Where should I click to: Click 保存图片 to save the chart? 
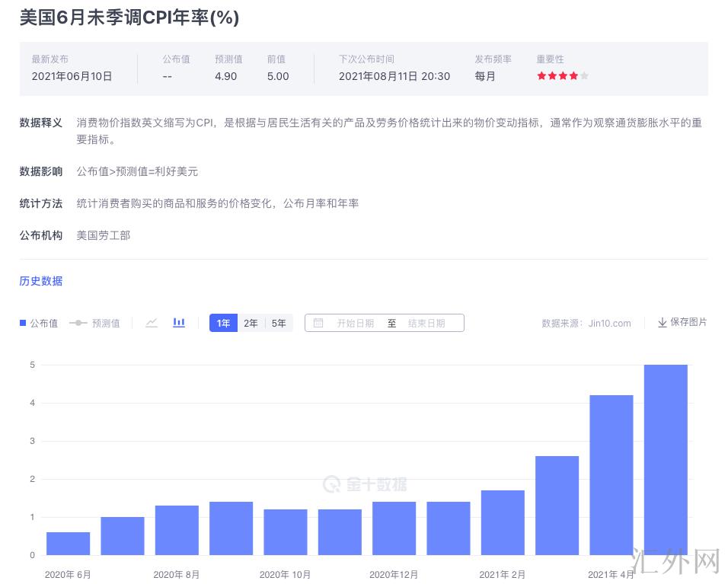pos(688,323)
